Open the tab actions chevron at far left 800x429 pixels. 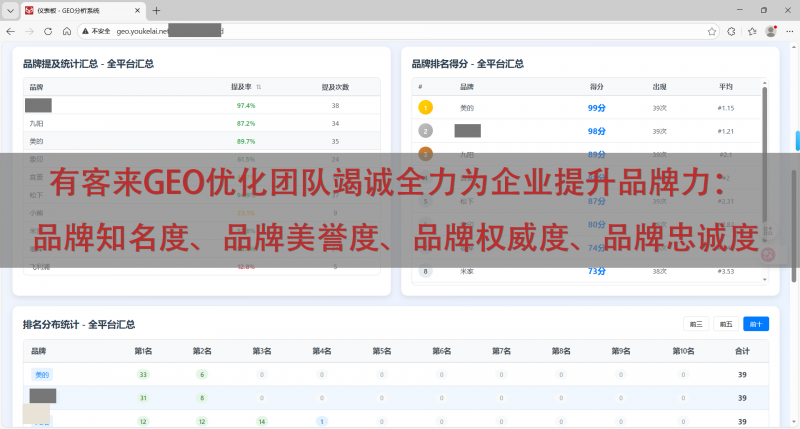(x=10, y=10)
